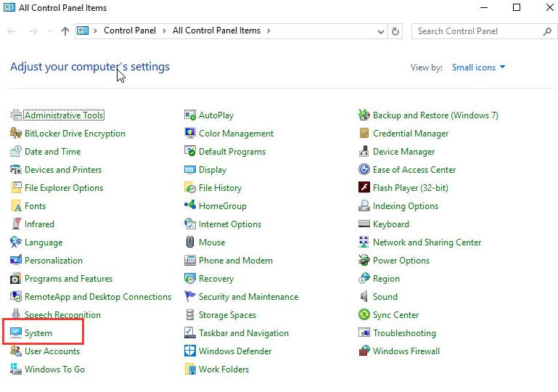Open the Display link
Viewport: 558px width, 392px height.
coord(213,170)
